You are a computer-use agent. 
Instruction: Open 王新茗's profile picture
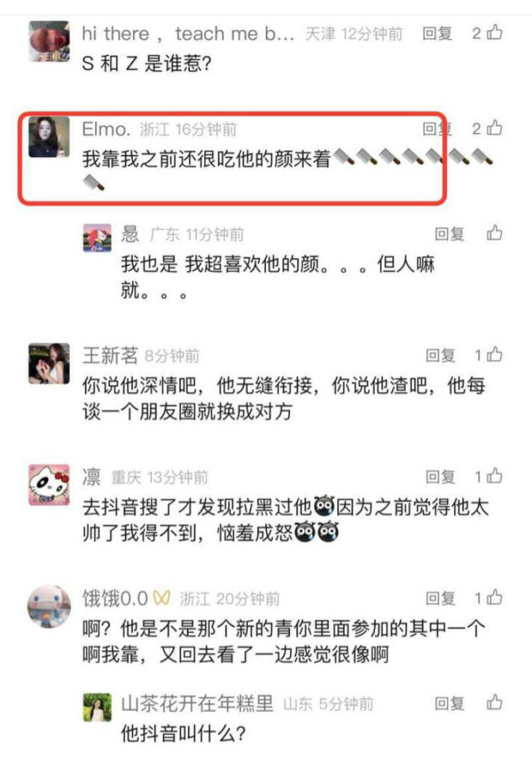pyautogui.click(x=49, y=364)
